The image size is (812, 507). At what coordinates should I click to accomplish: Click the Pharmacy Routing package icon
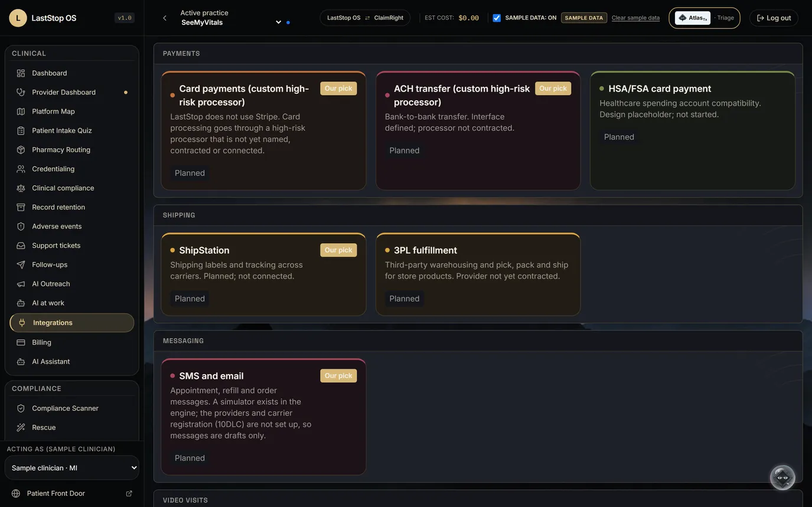21,150
